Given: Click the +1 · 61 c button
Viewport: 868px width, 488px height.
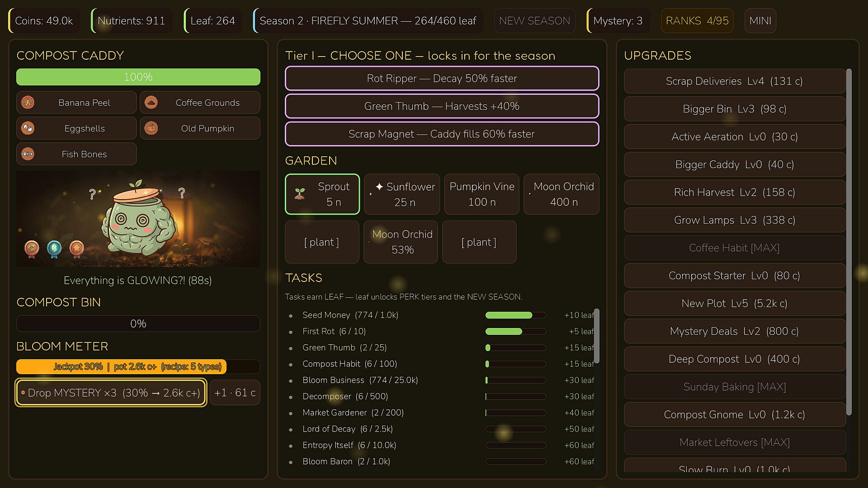Looking at the screenshot, I should (x=235, y=393).
